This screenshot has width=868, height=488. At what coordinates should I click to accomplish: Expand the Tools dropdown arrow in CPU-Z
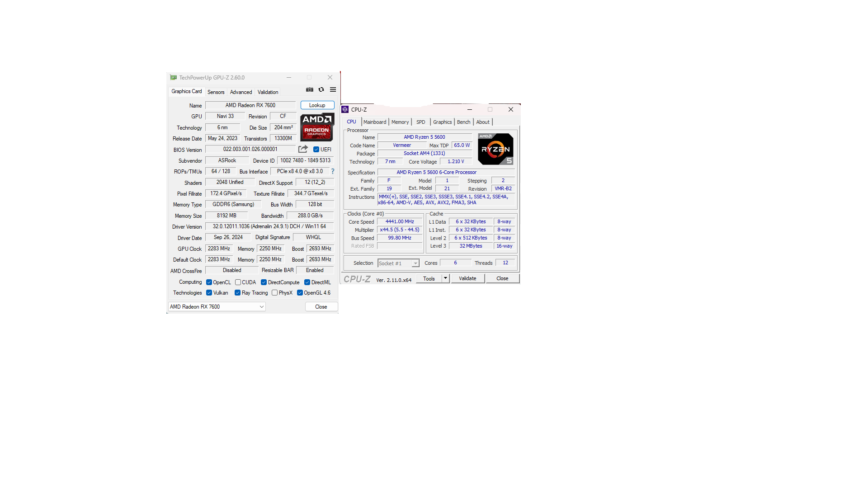(445, 278)
